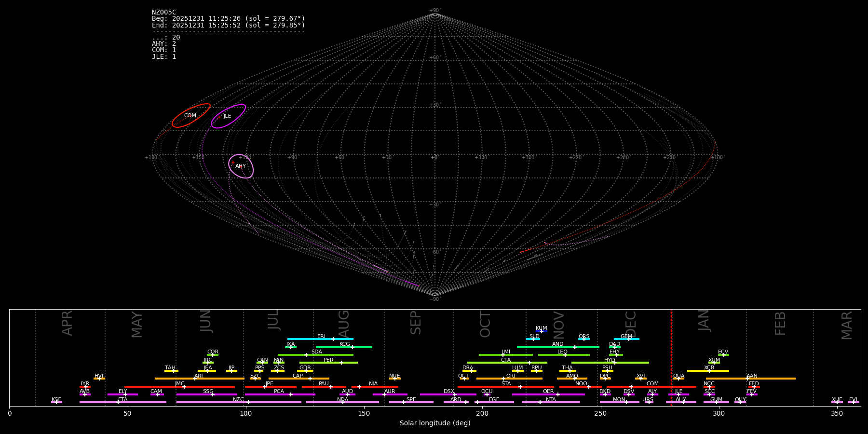868x434 pixels.
Task: Select the XHE shower marker near March
Action: 837,402
